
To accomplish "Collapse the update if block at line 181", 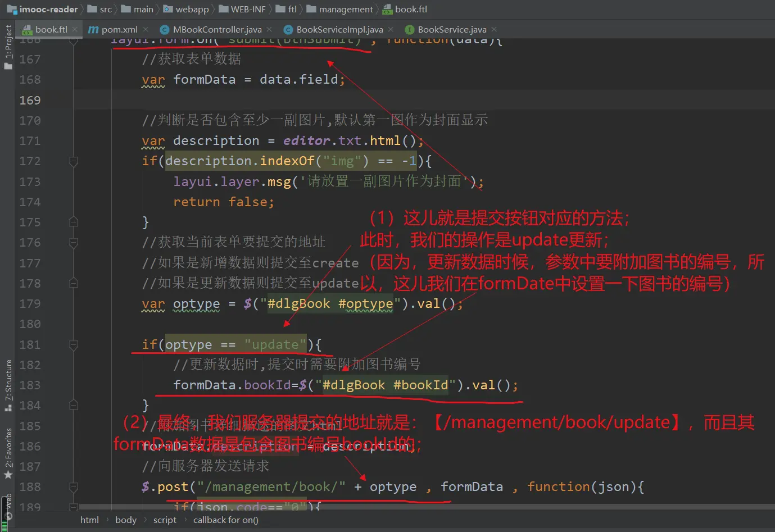I will click(73, 345).
